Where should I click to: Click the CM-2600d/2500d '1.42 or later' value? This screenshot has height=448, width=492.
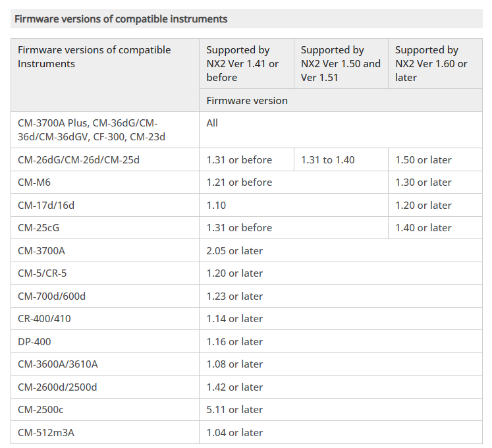pos(234,387)
